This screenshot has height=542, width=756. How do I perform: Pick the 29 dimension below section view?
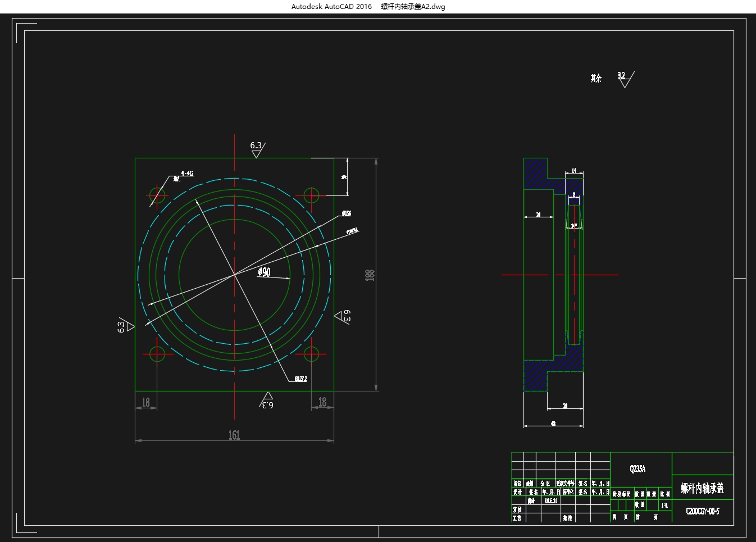565,406
